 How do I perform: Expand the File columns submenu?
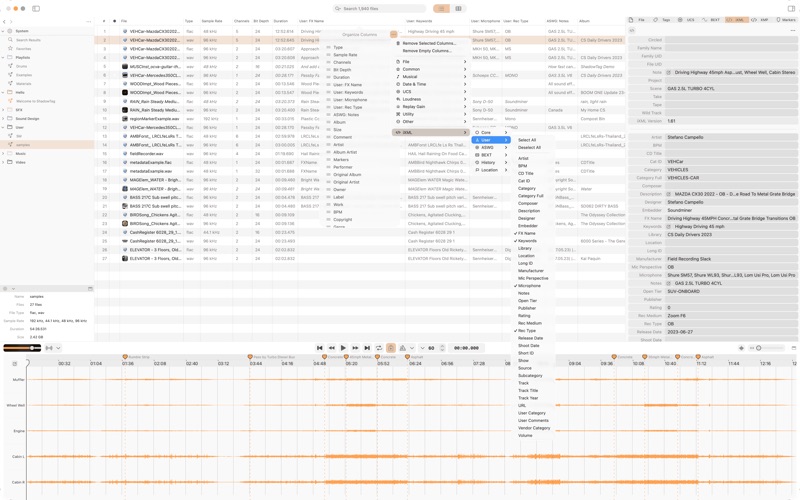[x=431, y=62]
